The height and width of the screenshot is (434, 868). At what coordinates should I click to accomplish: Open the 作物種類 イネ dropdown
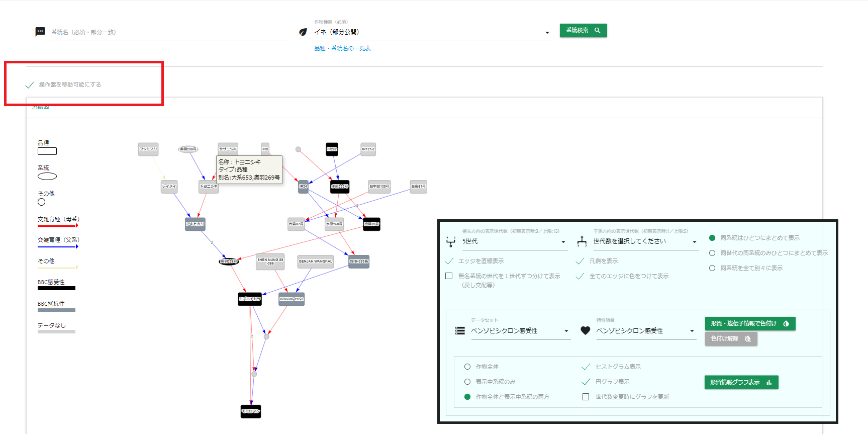[x=432, y=32]
